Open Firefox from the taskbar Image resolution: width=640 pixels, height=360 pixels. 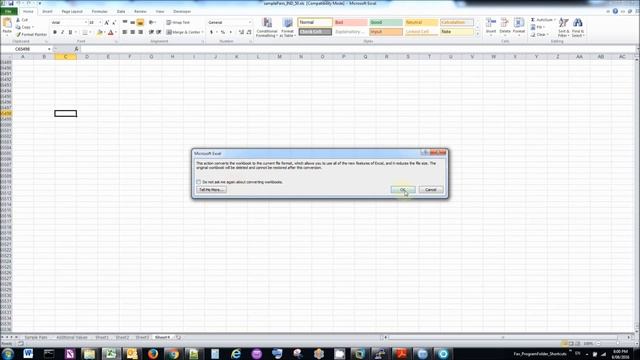153,353
